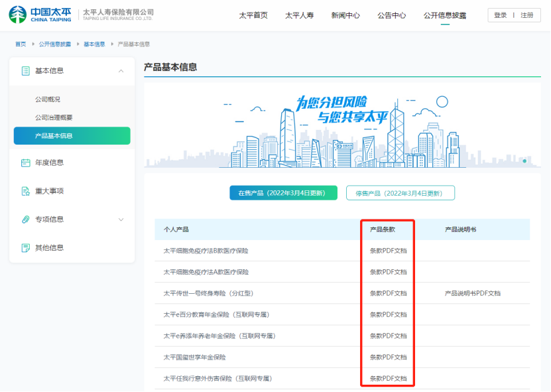This screenshot has height=392, width=551.
Task: Click the 产品条款 column header
Action: click(x=383, y=229)
